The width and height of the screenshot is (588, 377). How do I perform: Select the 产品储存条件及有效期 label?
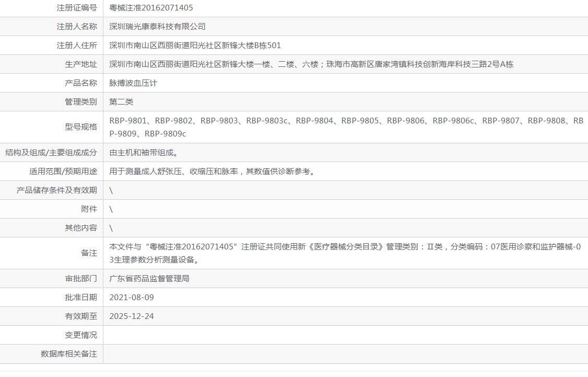click(x=56, y=190)
